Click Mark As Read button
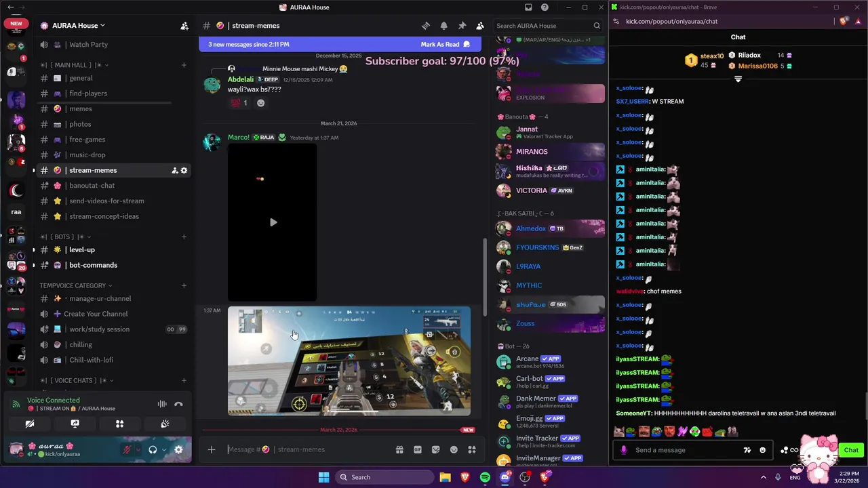Screen dimensions: 868x488 tap(446, 44)
